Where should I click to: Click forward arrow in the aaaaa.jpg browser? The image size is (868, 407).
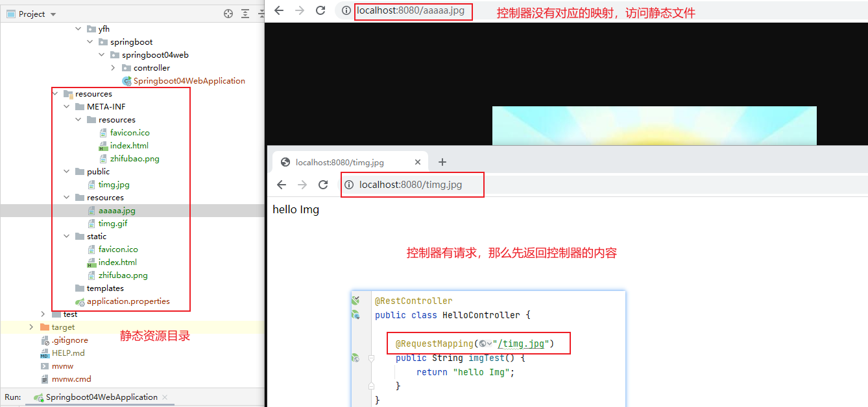(300, 10)
